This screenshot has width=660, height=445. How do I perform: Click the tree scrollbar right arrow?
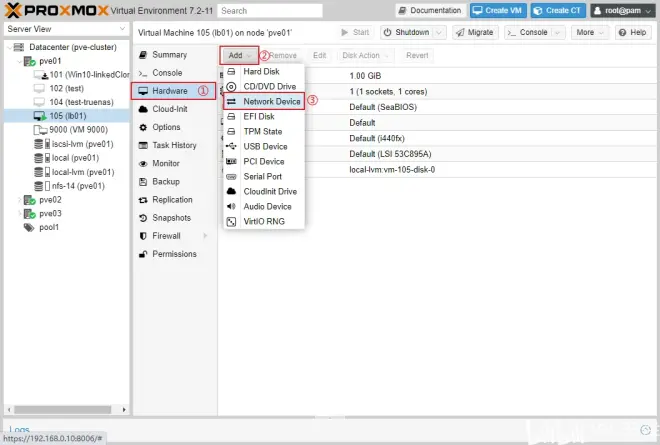pyautogui.click(x=124, y=410)
